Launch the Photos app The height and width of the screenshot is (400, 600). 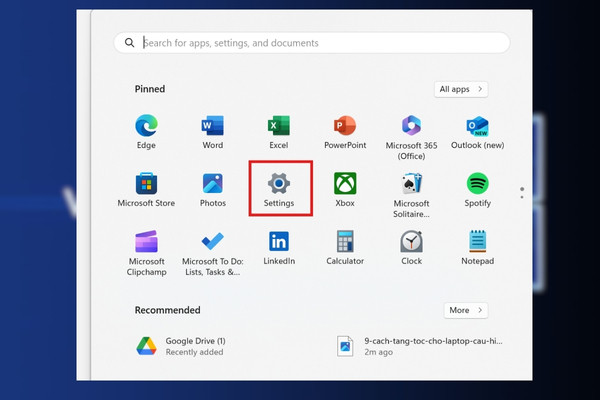point(213,183)
